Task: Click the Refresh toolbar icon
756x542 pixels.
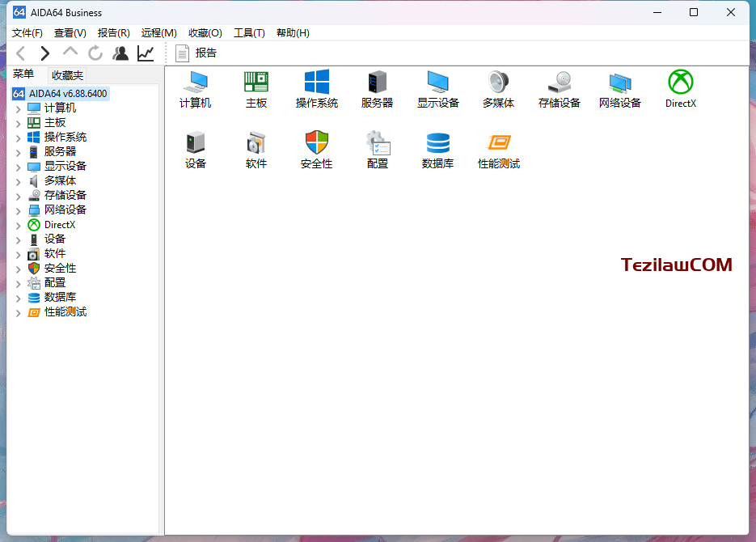Action: 95,53
